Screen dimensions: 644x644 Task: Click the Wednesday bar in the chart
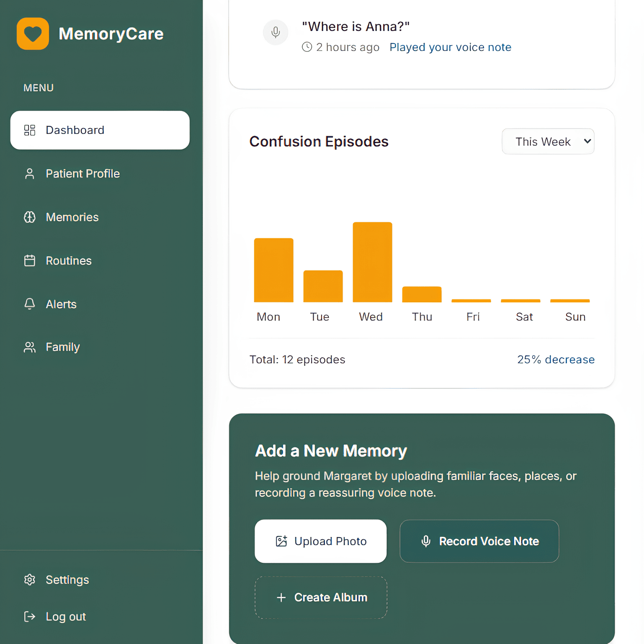pos(372,262)
